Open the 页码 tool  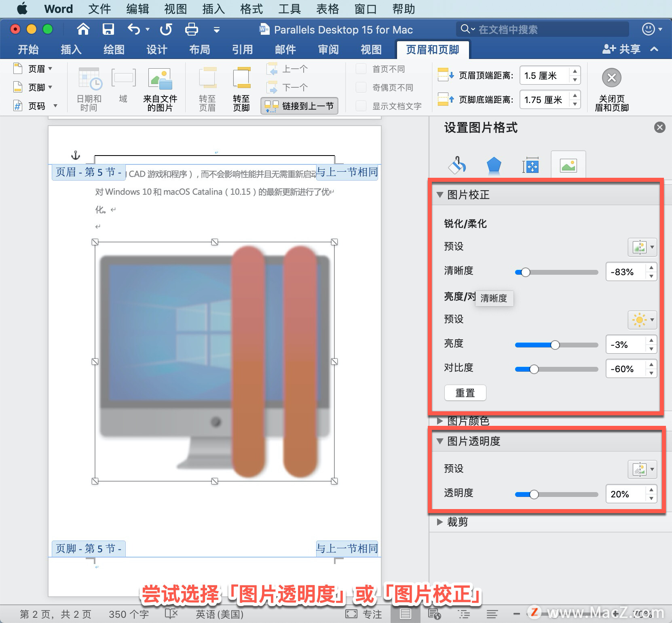pyautogui.click(x=36, y=106)
